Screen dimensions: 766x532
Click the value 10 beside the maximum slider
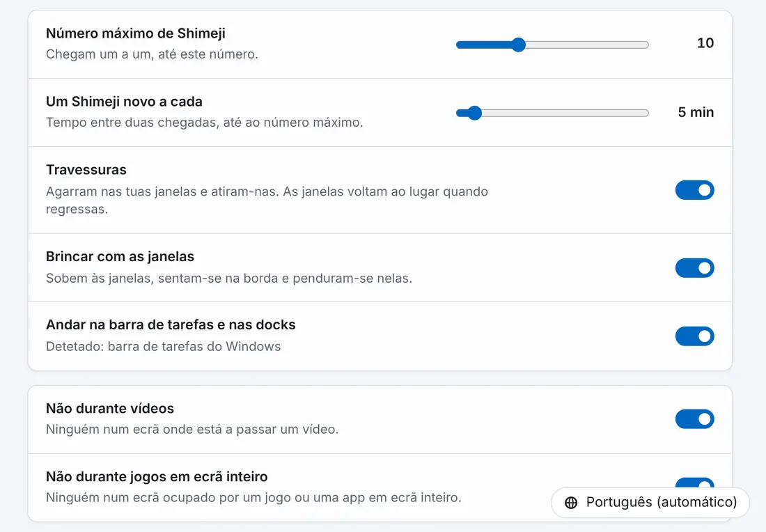tap(705, 43)
